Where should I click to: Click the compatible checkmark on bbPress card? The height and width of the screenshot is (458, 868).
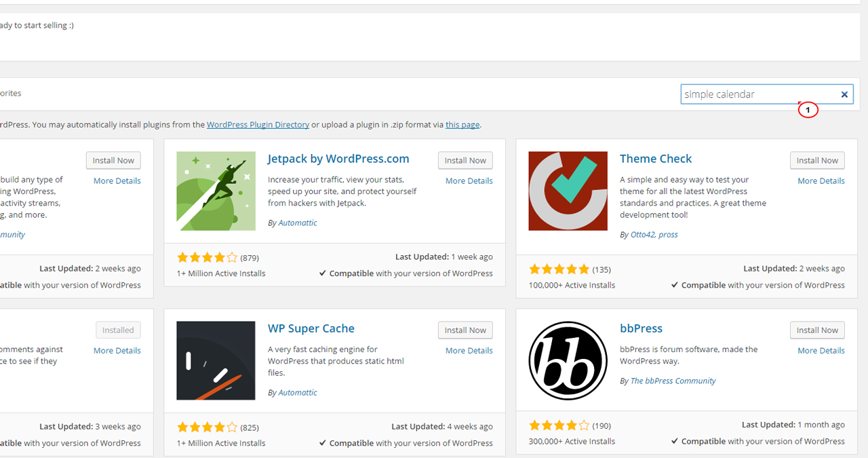pyautogui.click(x=675, y=441)
